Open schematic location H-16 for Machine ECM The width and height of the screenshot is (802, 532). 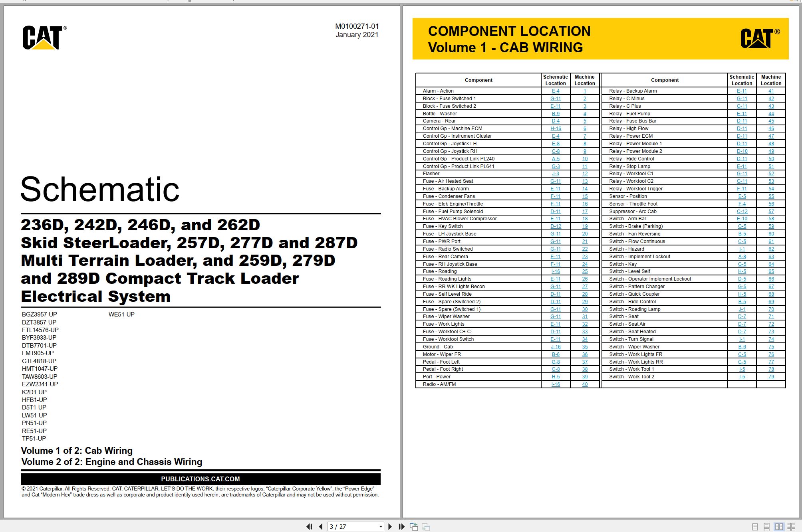tap(556, 129)
